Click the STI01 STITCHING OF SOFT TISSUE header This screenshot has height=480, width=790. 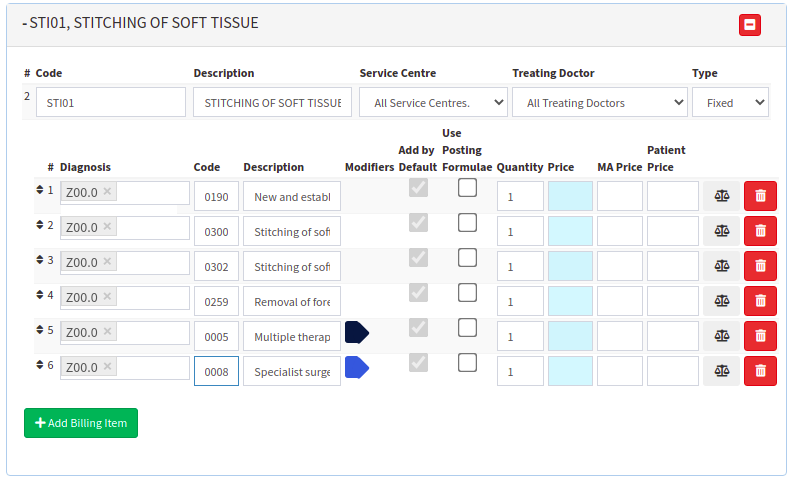(x=141, y=23)
